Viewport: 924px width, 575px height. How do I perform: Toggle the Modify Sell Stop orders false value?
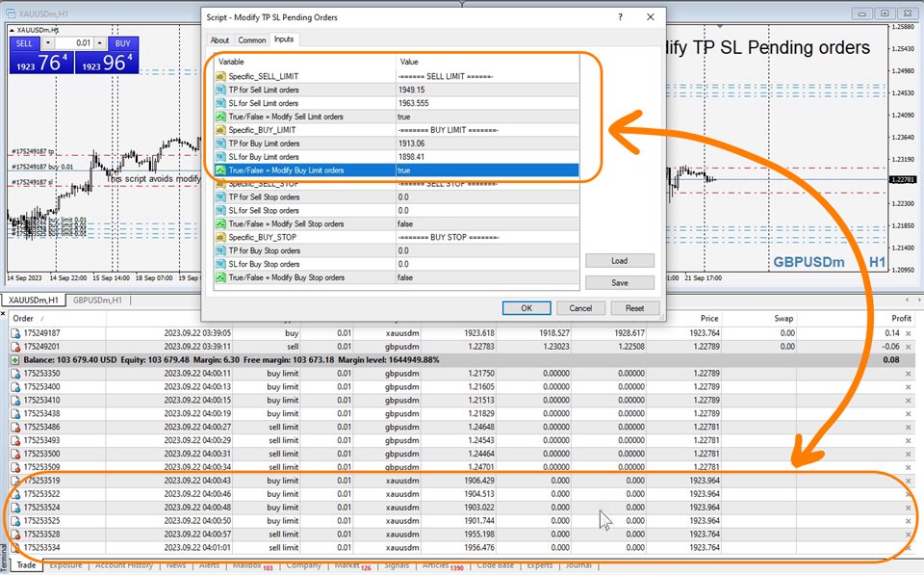pos(487,223)
